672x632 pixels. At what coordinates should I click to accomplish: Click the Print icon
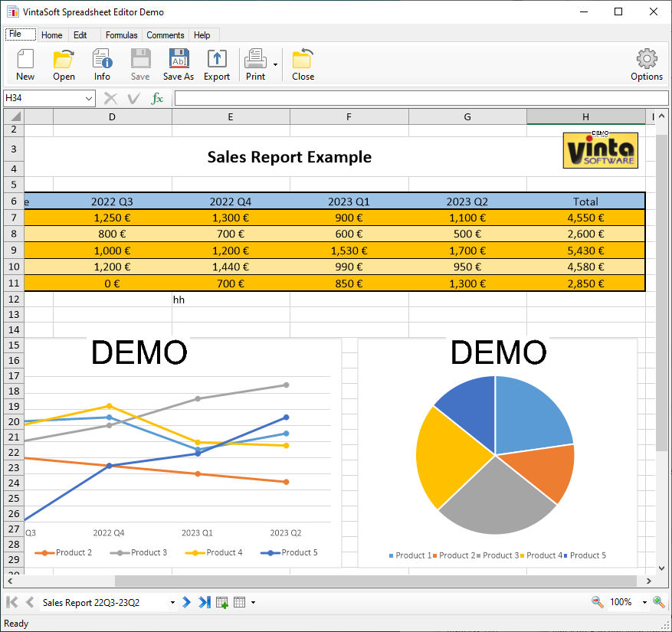255,64
